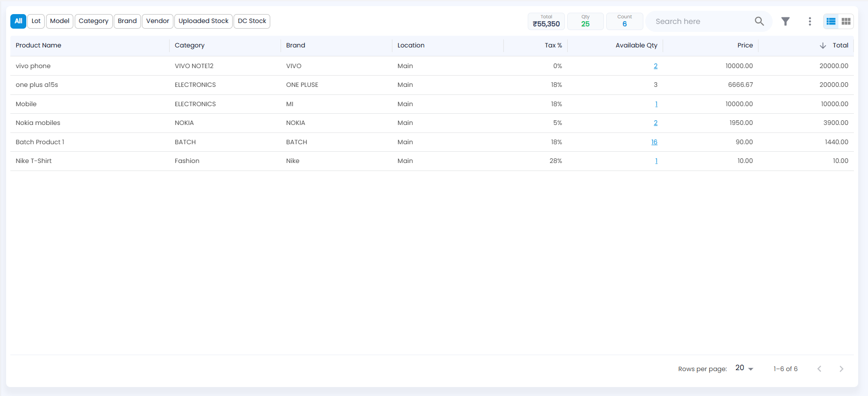
Task: Open quantity link 1 for Nike T-Shirt
Action: [657, 161]
